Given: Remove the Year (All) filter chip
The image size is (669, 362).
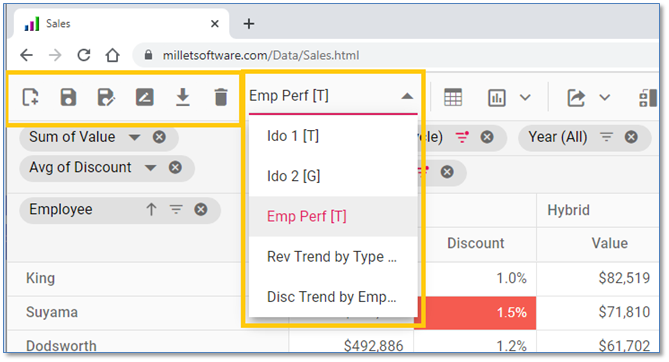Looking at the screenshot, I should pyautogui.click(x=631, y=137).
